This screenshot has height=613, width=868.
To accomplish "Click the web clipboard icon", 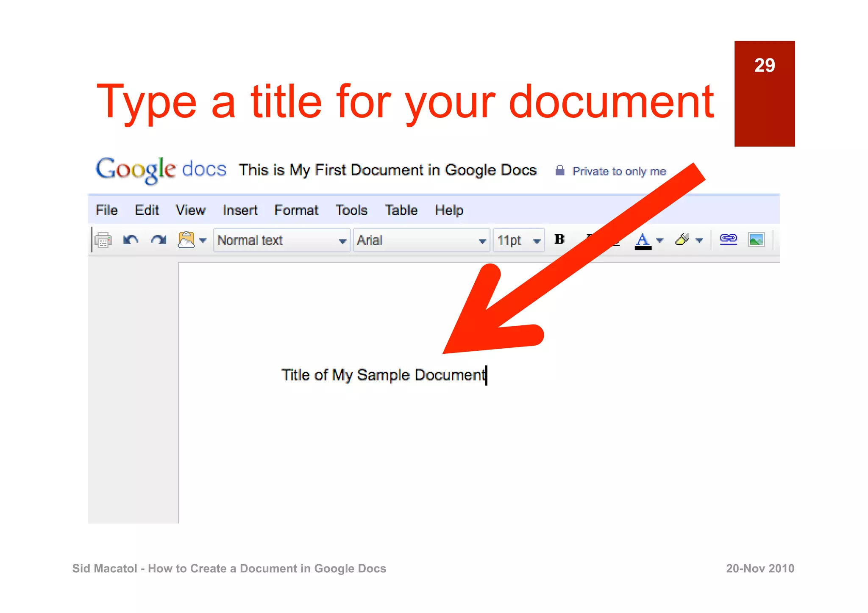I will 186,240.
